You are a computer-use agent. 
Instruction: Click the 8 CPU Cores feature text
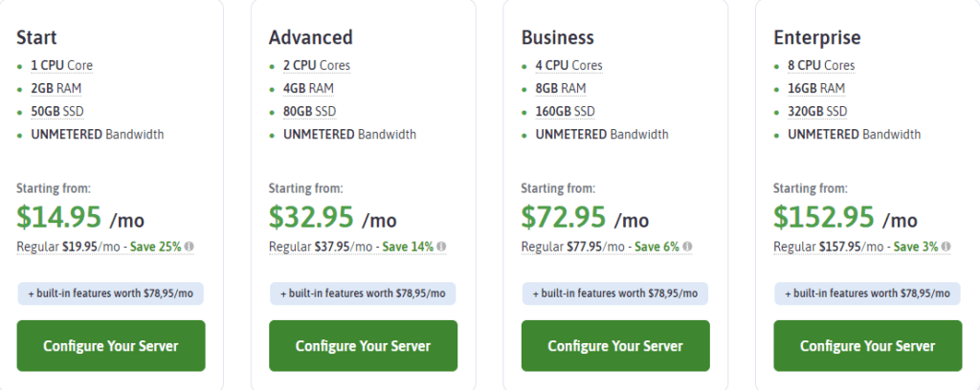(x=821, y=66)
